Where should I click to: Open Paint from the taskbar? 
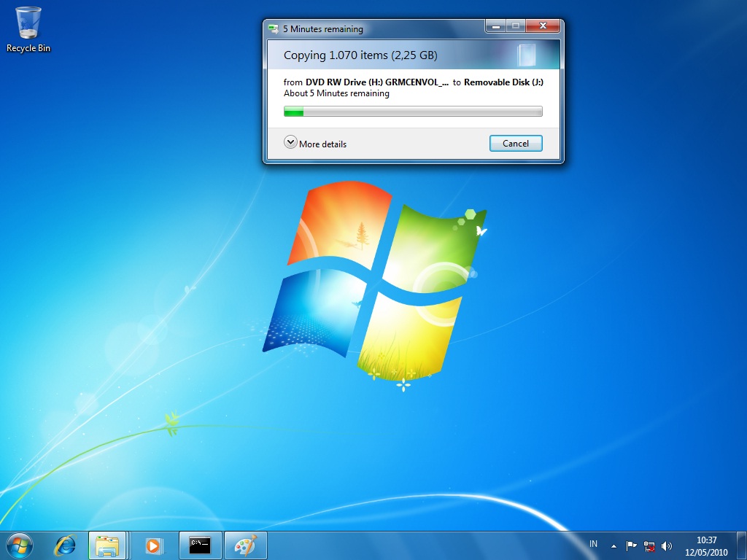point(245,545)
